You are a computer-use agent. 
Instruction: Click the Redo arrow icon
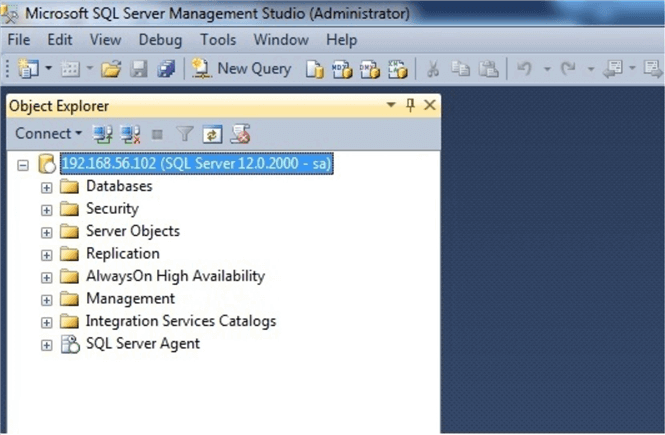[x=568, y=68]
